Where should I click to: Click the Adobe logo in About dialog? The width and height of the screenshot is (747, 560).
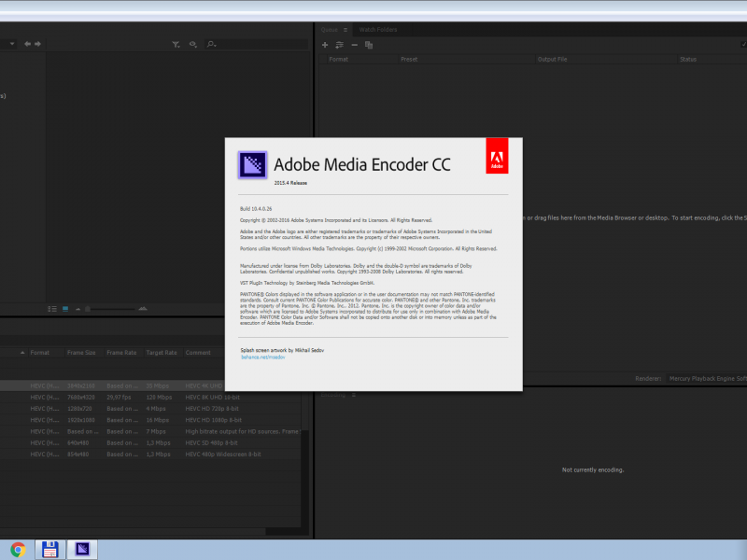pos(497,156)
